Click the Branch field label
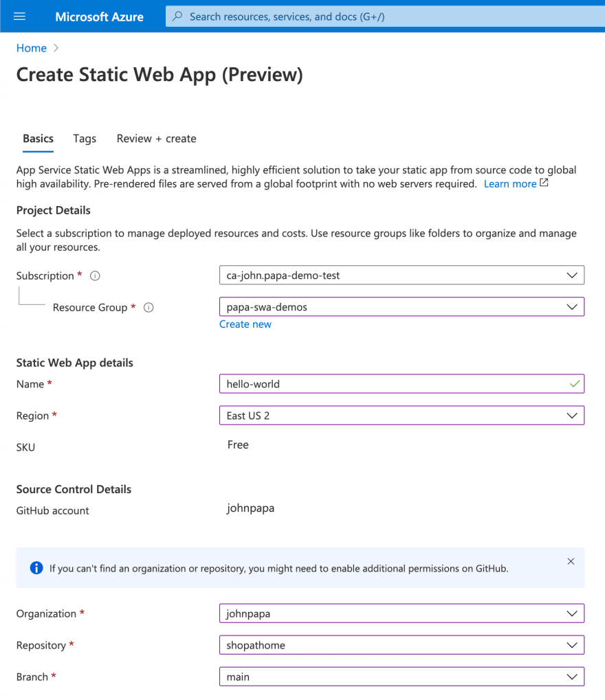Screen dimensions: 605x700 [32, 677]
